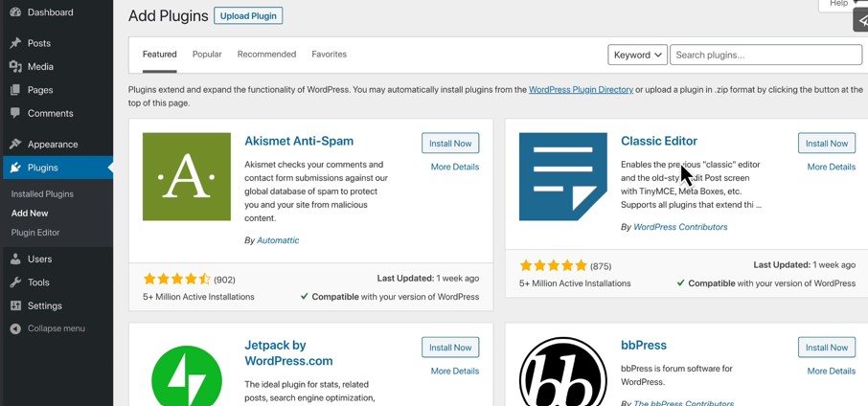
Task: Click the Dashboard gauge icon
Action: click(15, 11)
